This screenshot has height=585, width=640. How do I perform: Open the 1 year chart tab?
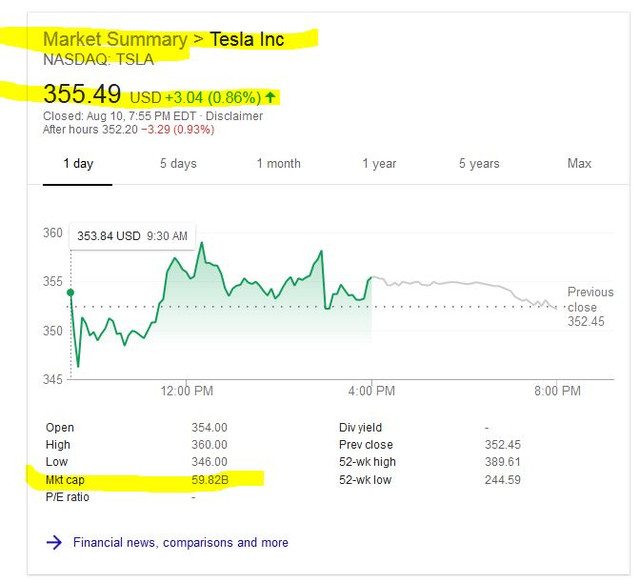379,164
